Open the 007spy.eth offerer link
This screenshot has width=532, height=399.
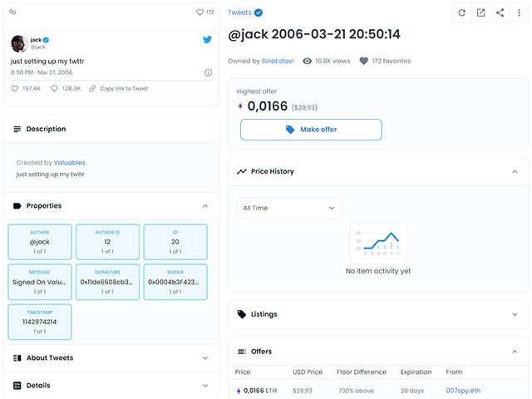pos(463,391)
